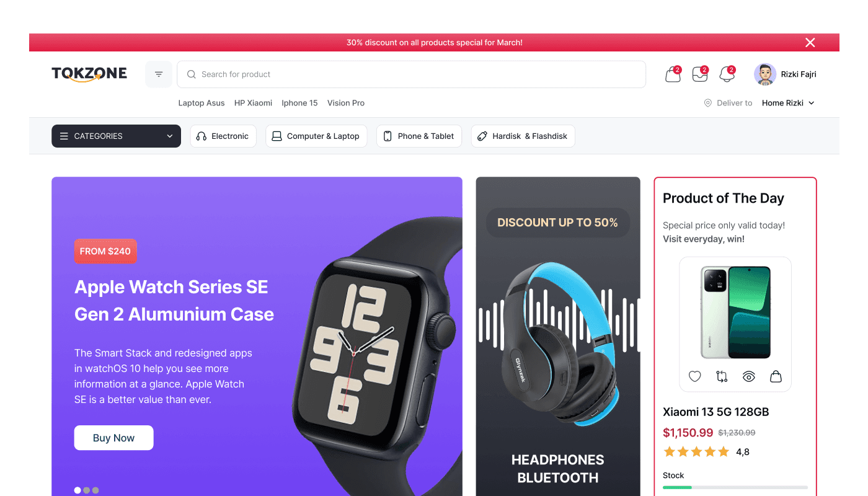Click the Laptop Asus search suggestion
Image resolution: width=868 pixels, height=496 pixels.
tap(201, 103)
